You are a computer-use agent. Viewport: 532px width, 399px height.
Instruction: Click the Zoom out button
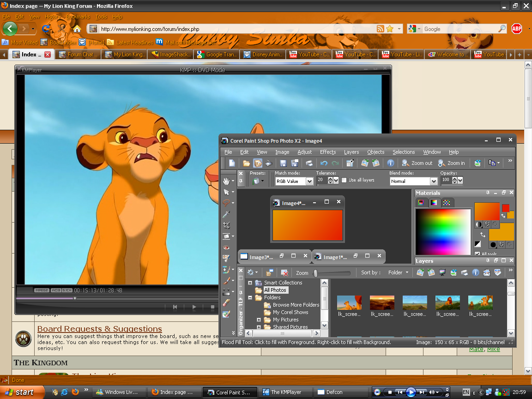click(417, 163)
